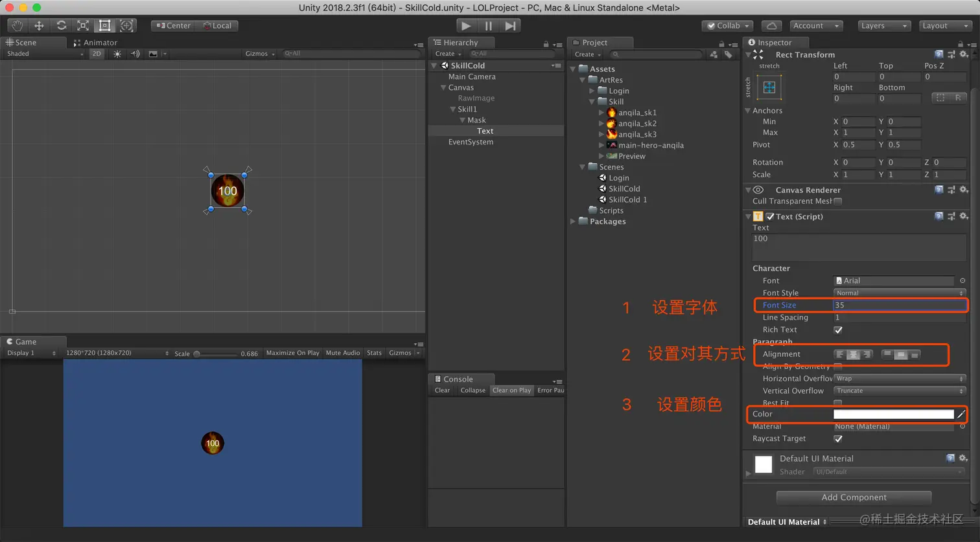The width and height of the screenshot is (980, 542).
Task: Toggle Cull Transparent Mesh checkbox
Action: pos(838,201)
